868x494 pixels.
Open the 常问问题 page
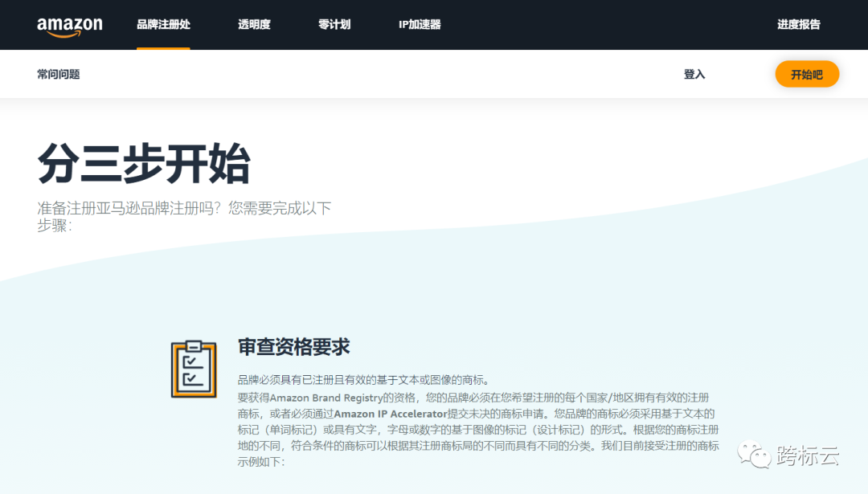coord(58,74)
